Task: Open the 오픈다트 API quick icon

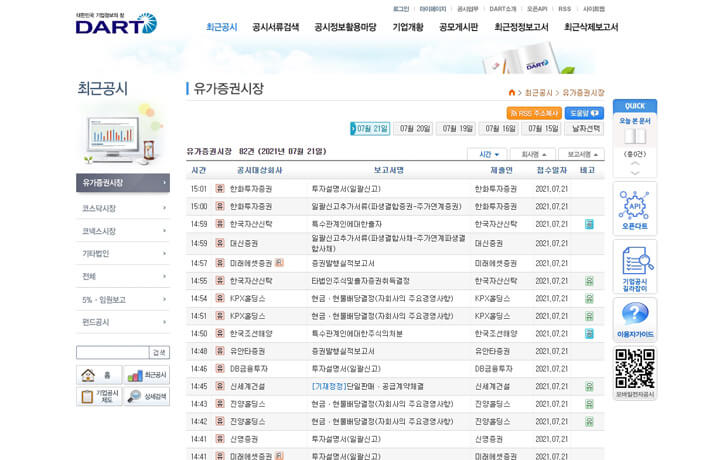Action: 635,208
